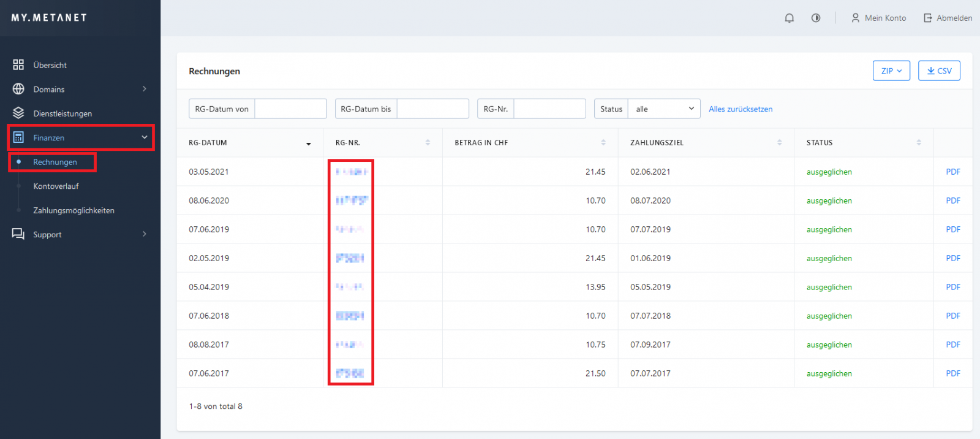Click the Domains globe icon
This screenshot has height=439, width=980.
[x=18, y=89]
